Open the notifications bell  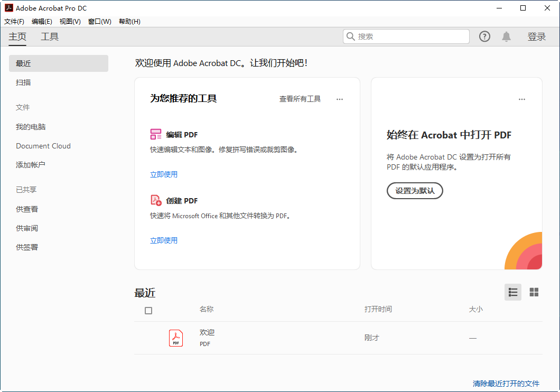coord(507,36)
